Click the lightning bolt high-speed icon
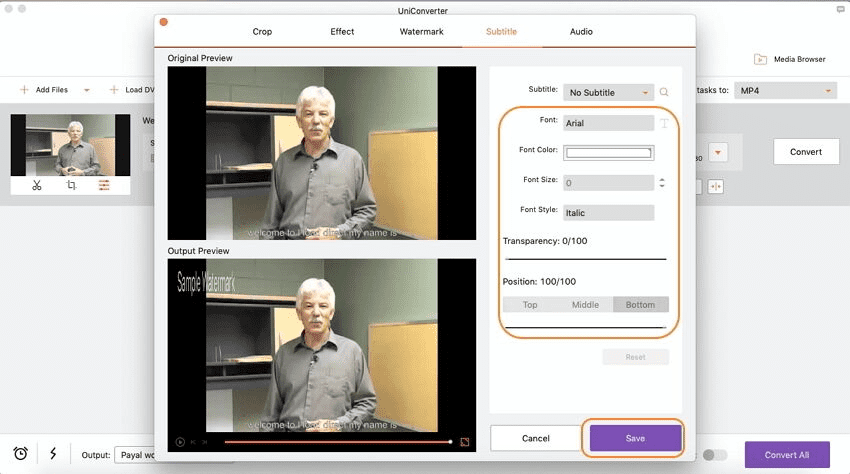The width and height of the screenshot is (850, 474). pyautogui.click(x=52, y=454)
